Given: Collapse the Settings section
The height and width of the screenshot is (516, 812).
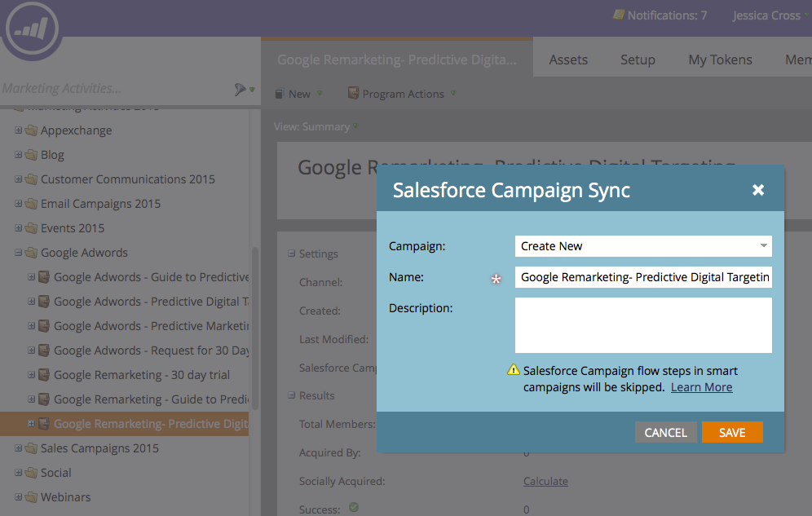Looking at the screenshot, I should pyautogui.click(x=291, y=254).
